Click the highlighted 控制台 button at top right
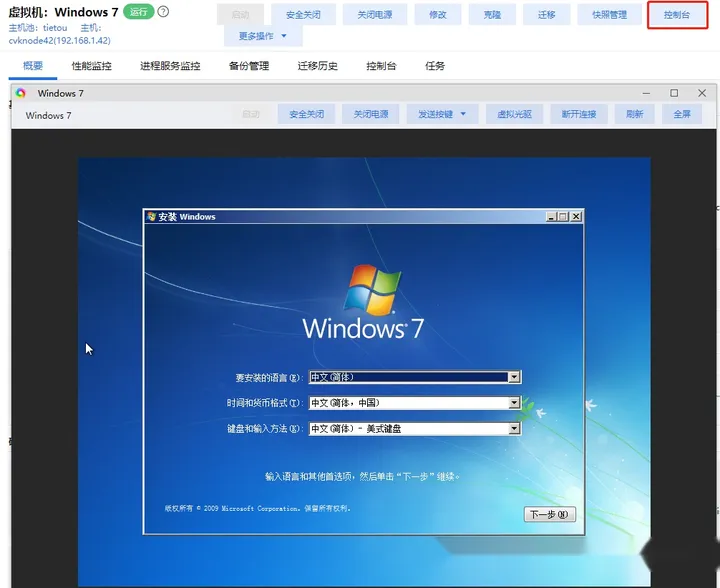This screenshot has height=588, width=720. click(x=677, y=15)
